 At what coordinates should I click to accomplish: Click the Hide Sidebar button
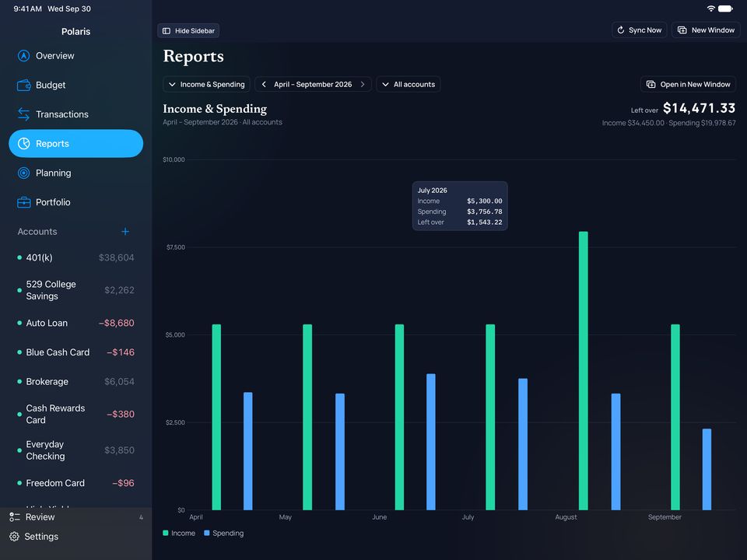click(188, 31)
